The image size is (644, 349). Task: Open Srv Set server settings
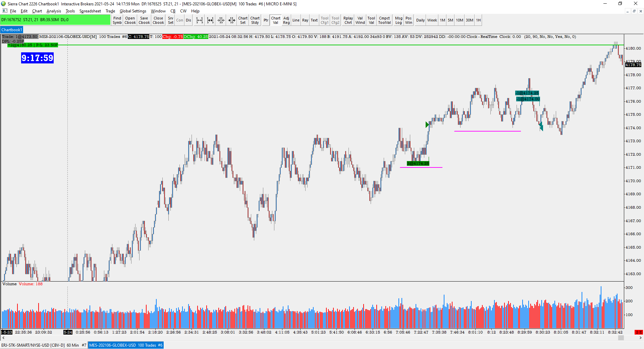point(171,20)
